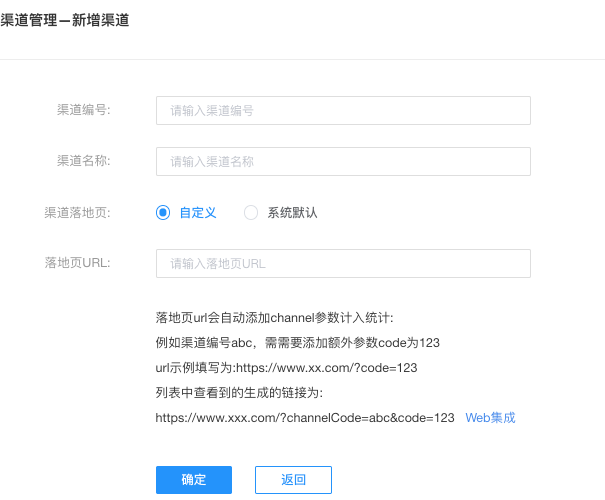The height and width of the screenshot is (500, 605).
Task: Click the hint line about 渠道编号abc
Action: (297, 343)
